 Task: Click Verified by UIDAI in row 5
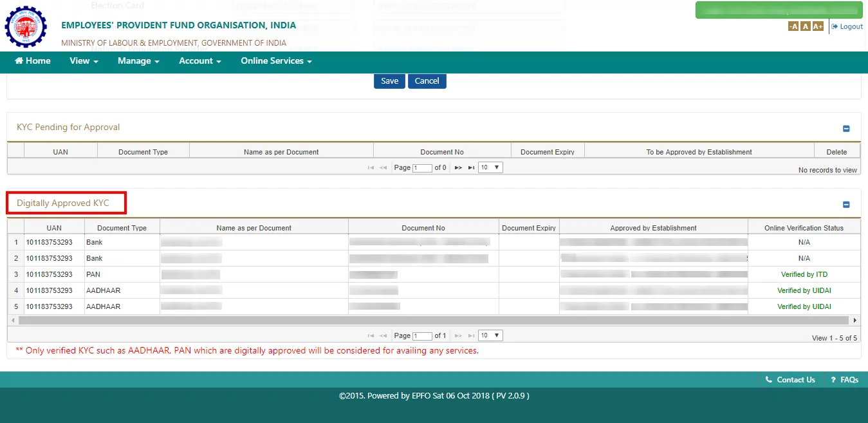804,306
